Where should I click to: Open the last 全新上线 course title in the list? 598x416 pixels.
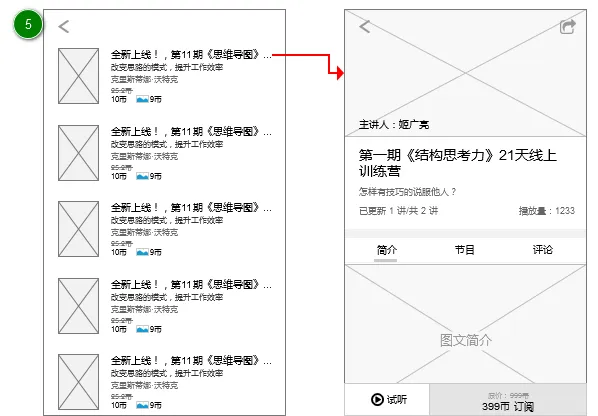tap(191, 361)
